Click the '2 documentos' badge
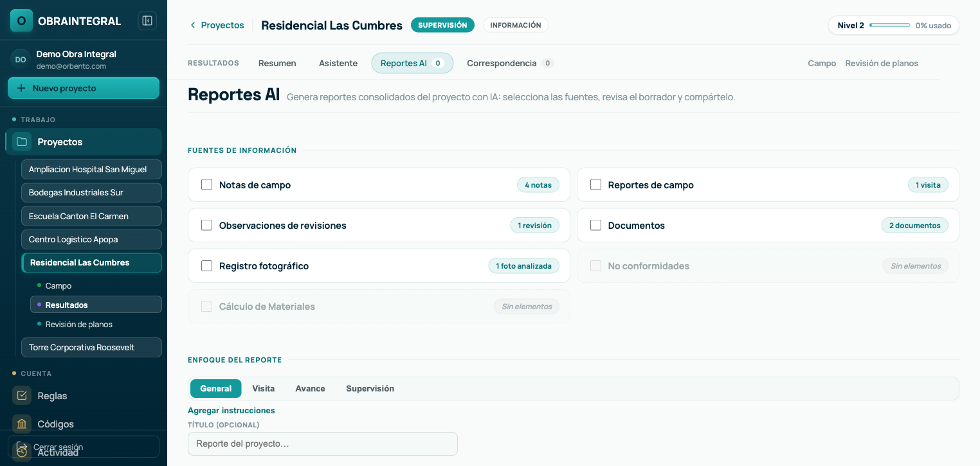Image resolution: width=980 pixels, height=466 pixels. coord(914,225)
